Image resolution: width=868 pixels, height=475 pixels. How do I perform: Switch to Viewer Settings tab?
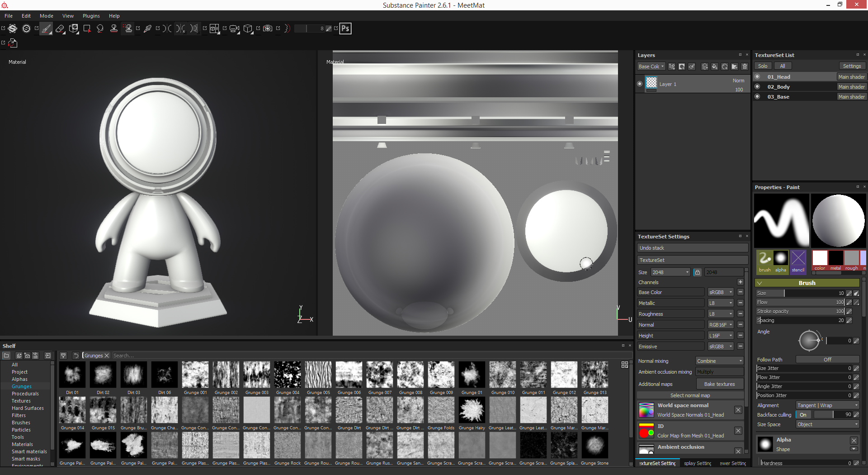732,463
